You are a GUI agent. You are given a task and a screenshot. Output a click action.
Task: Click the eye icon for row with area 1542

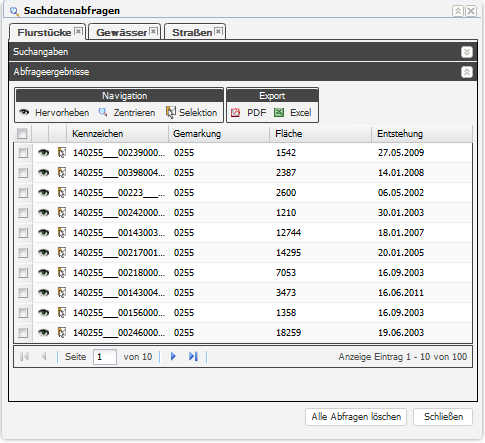coord(43,153)
